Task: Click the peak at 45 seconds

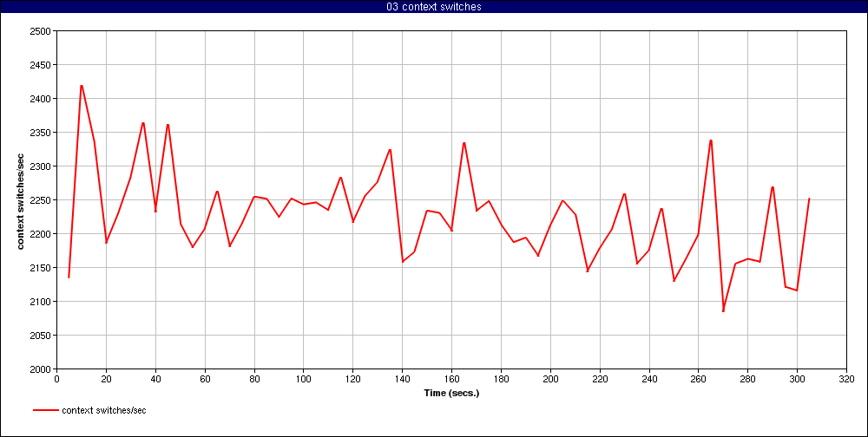Action: [168, 125]
